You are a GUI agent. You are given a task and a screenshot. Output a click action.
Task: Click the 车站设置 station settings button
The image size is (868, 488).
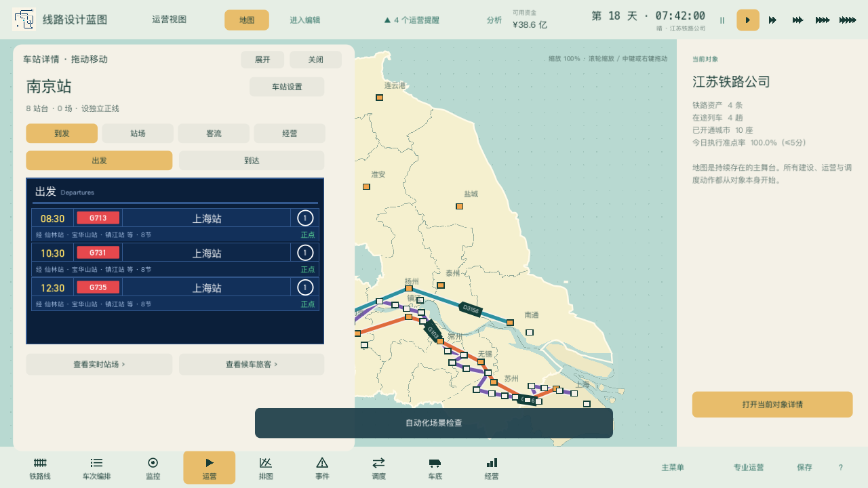point(287,87)
